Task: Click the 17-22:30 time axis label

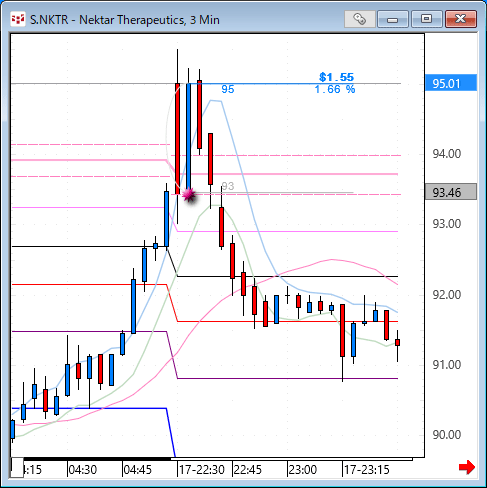Action: (202, 470)
